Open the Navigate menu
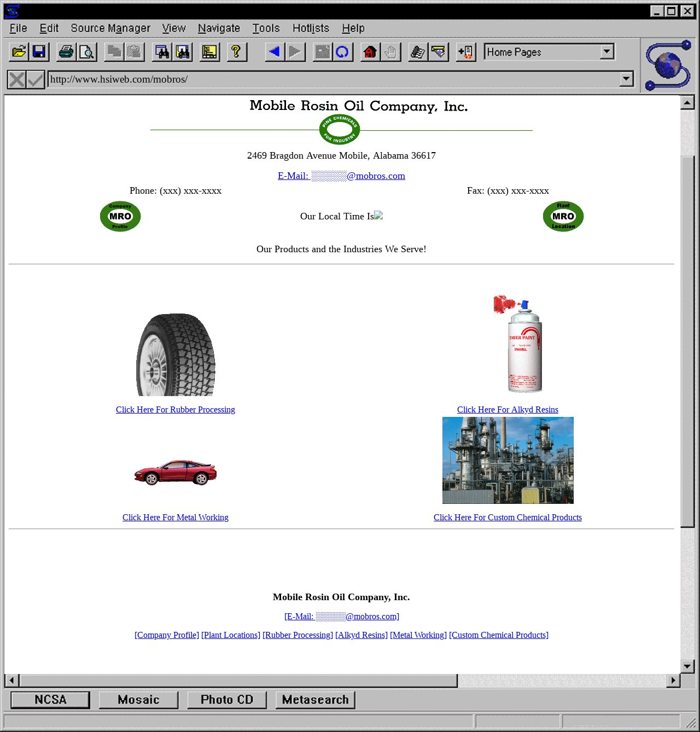 (219, 28)
